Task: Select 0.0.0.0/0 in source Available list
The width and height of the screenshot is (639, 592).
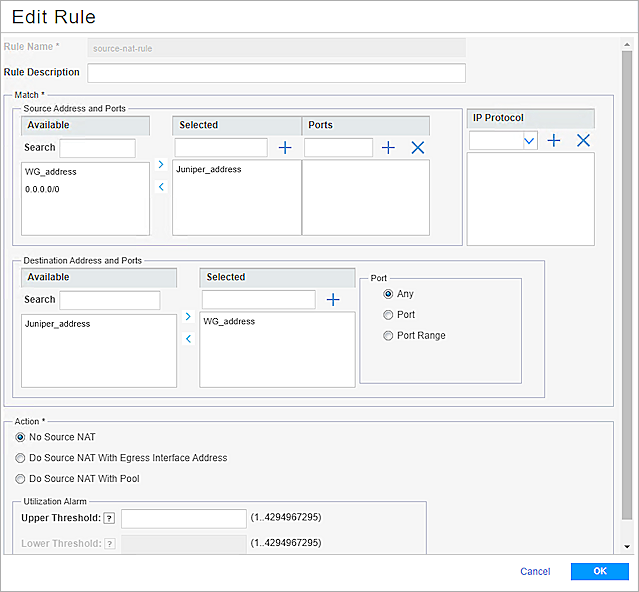Action: pyautogui.click(x=42, y=189)
